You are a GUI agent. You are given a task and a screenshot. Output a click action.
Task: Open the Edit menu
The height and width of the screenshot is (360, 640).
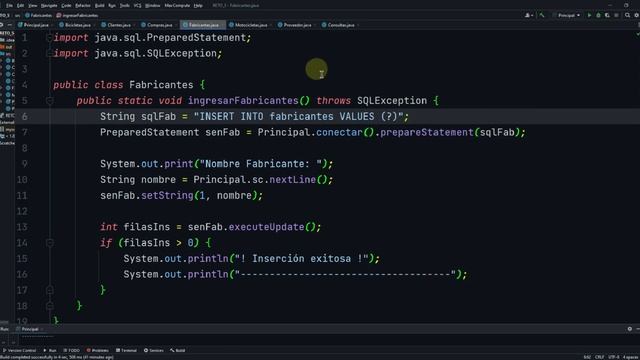(x=20, y=6)
